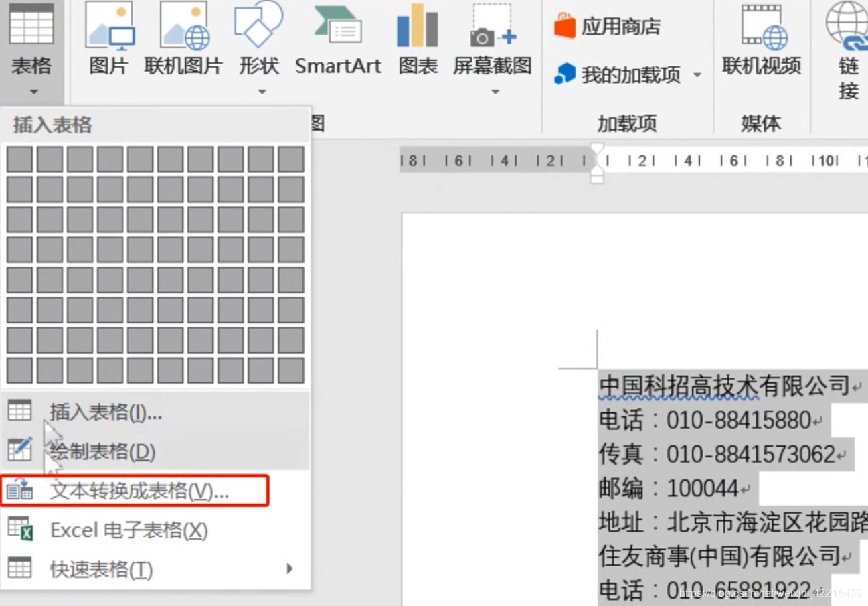Click the 插入表格 menu header
Viewport: 868px width, 606px height.
pyautogui.click(x=52, y=125)
